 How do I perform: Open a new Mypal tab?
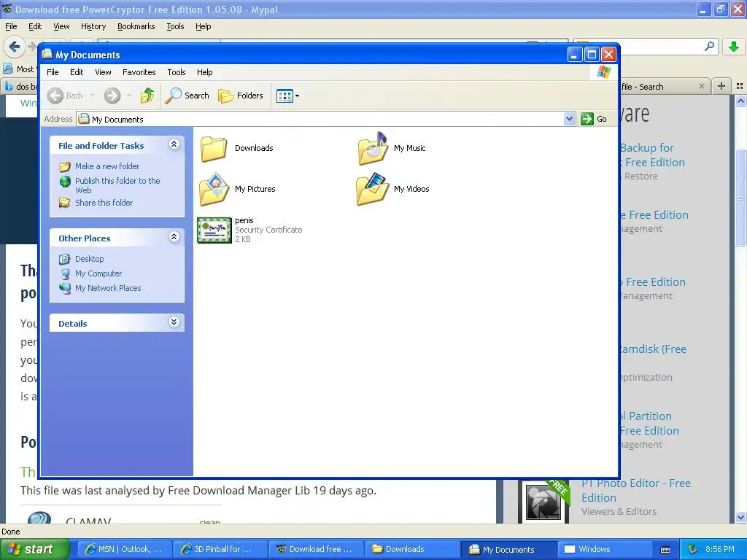(x=721, y=86)
